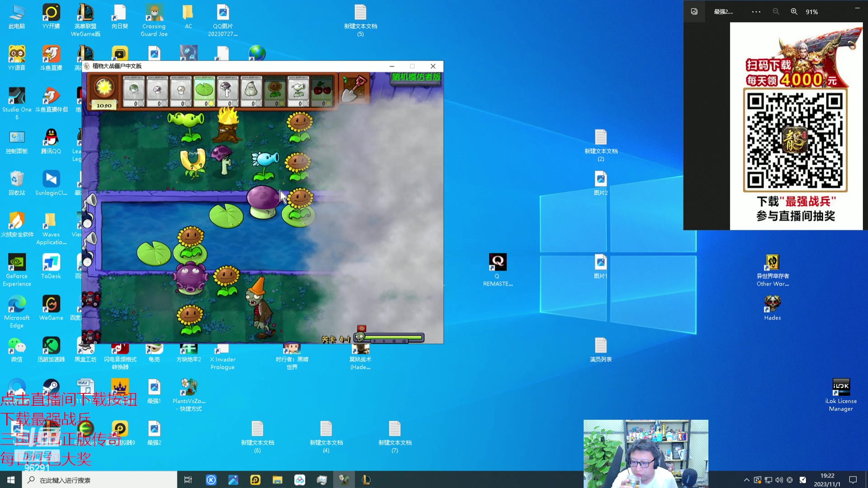
Task: Open the Windows Start menu
Action: [x=11, y=480]
